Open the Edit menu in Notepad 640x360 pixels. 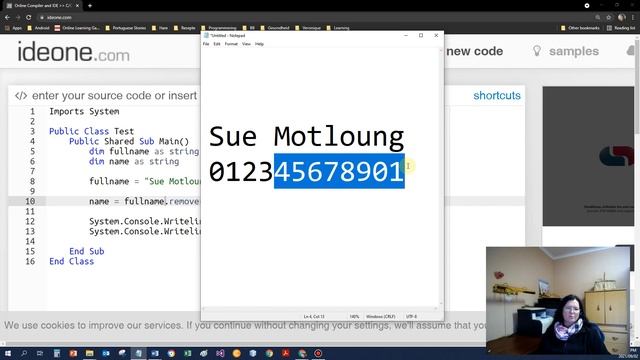point(217,44)
